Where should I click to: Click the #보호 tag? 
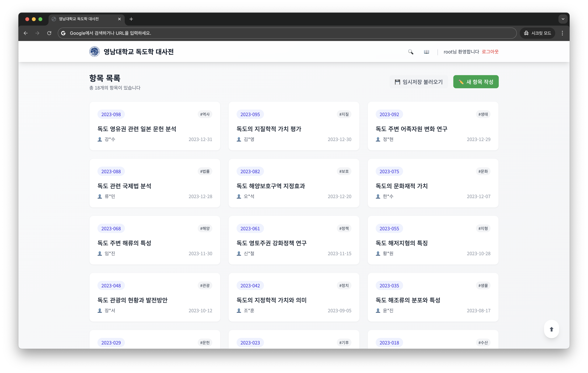[x=344, y=171]
